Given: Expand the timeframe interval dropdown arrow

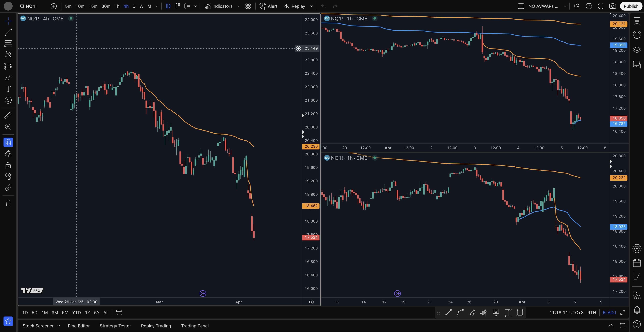Looking at the screenshot, I should click(157, 6).
